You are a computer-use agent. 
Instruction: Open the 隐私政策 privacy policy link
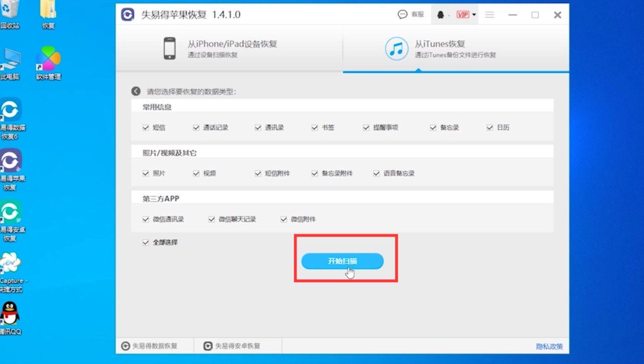(x=549, y=346)
